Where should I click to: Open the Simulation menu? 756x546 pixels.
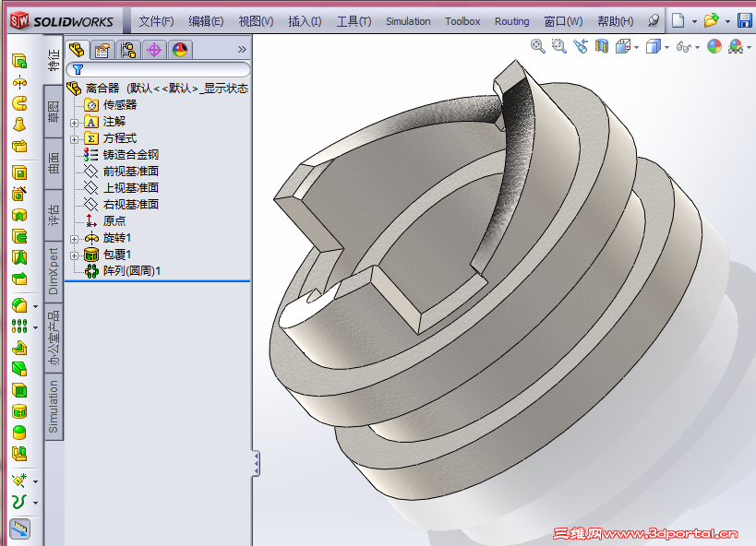click(x=408, y=21)
